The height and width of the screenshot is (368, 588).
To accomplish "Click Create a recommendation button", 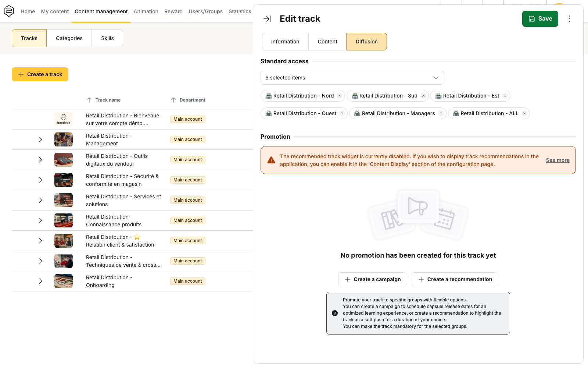I will click(x=455, y=279).
